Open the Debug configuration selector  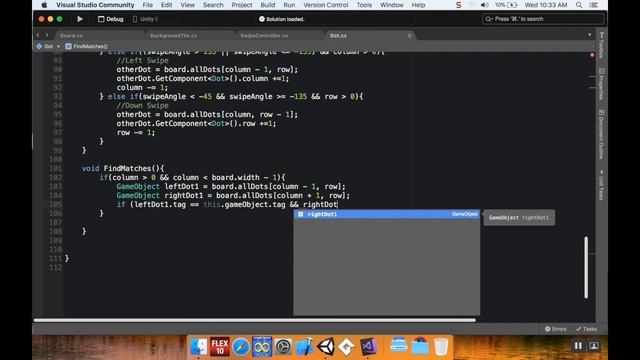pos(111,19)
